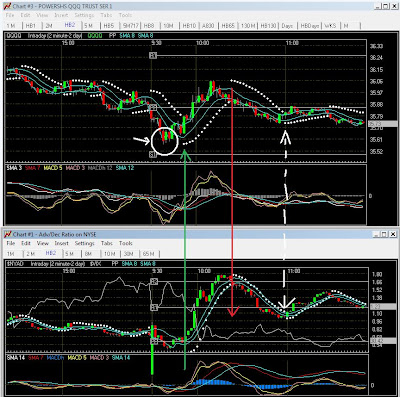Open the Insert menu in Chart #3 window
The height and width of the screenshot is (397, 400).
[x=61, y=15]
